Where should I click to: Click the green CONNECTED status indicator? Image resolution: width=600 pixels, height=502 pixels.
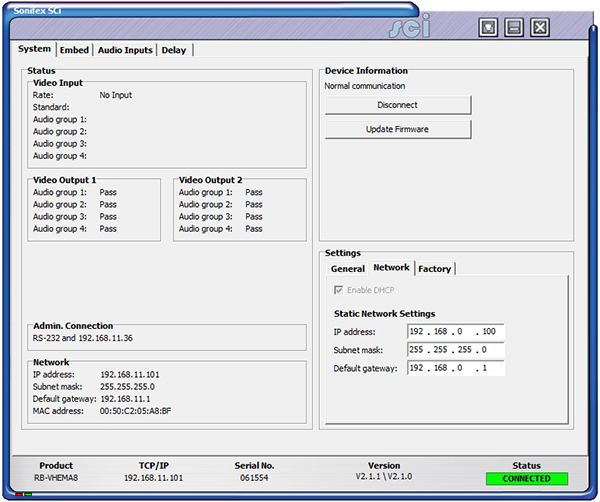coord(527,479)
